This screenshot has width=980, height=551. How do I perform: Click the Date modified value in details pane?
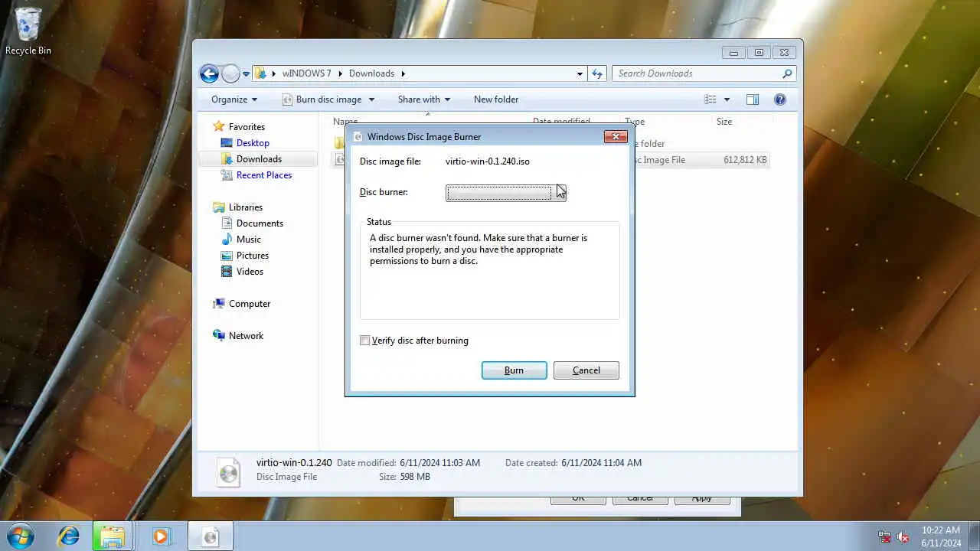(440, 463)
